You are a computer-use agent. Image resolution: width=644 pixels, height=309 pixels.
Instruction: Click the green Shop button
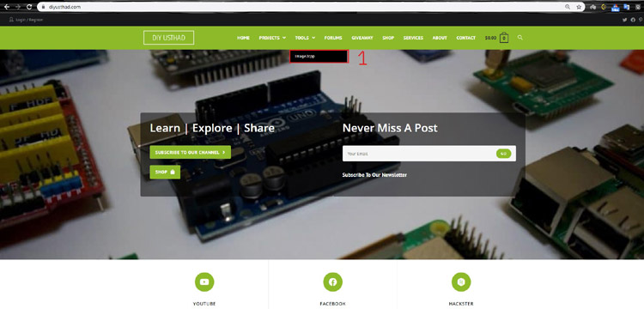click(165, 173)
